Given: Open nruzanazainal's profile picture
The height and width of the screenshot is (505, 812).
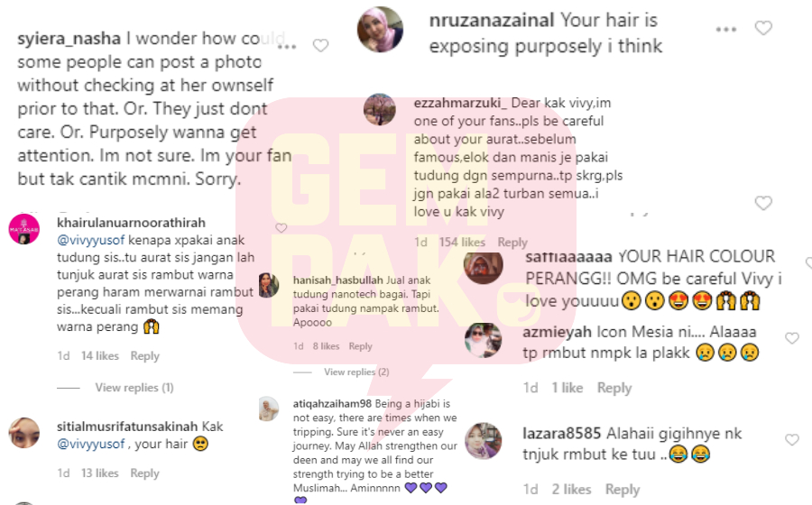Looking at the screenshot, I should click(x=380, y=30).
